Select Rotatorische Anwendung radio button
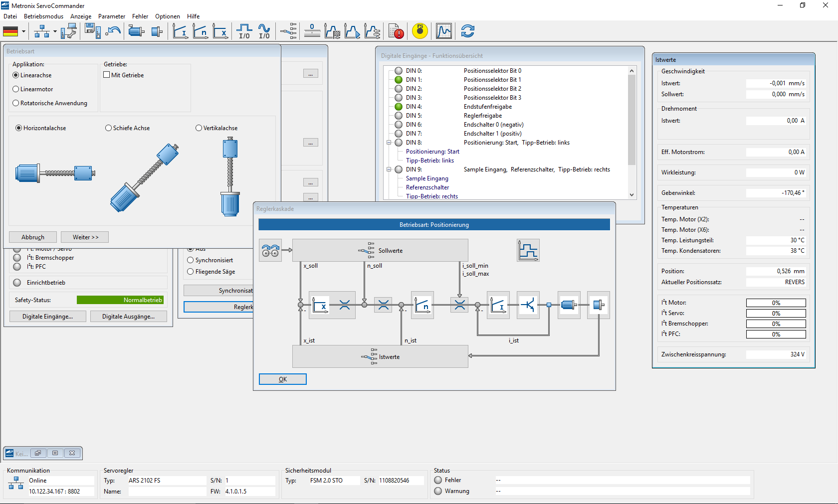 point(16,103)
